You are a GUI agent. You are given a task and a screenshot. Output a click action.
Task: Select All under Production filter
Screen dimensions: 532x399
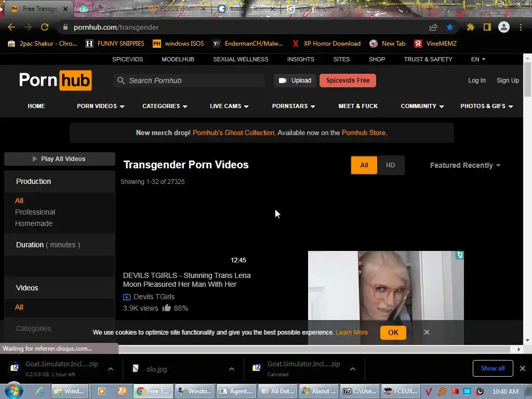[19, 201]
